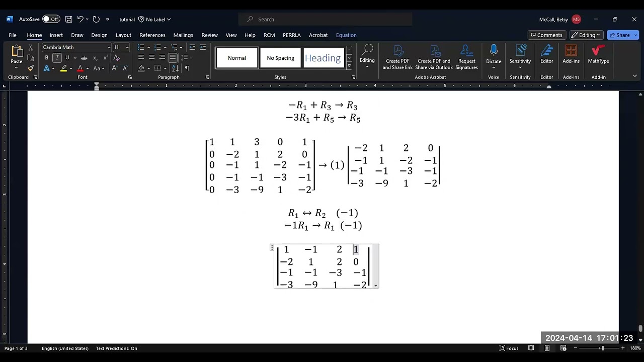Expand Bullets list dropdown arrow
Screen dimensions: 644x362
point(148,47)
